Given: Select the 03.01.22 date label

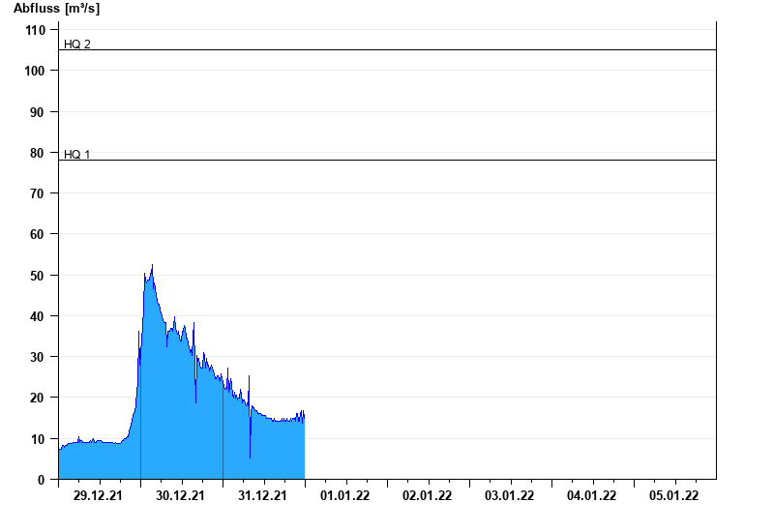Looking at the screenshot, I should pos(510,495).
